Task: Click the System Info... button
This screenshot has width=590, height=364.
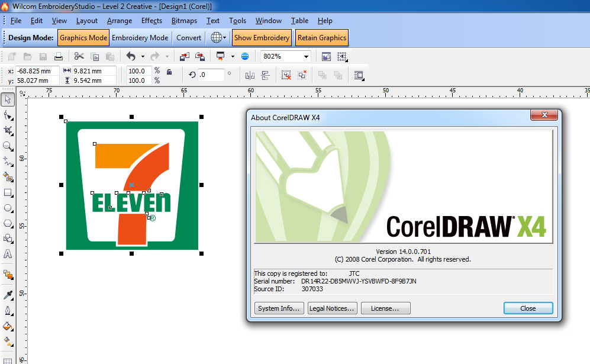Action: (279, 308)
